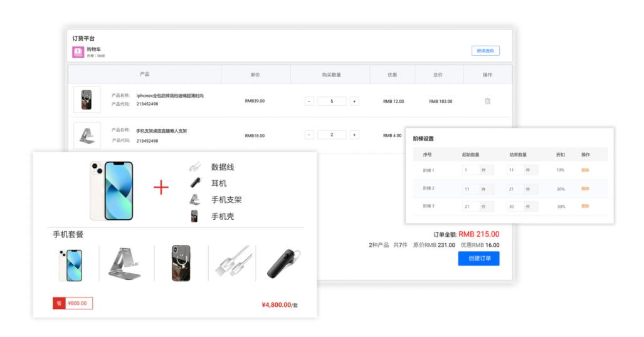Click the blue 创建订单 button
644x337 pixels.
pyautogui.click(x=479, y=258)
